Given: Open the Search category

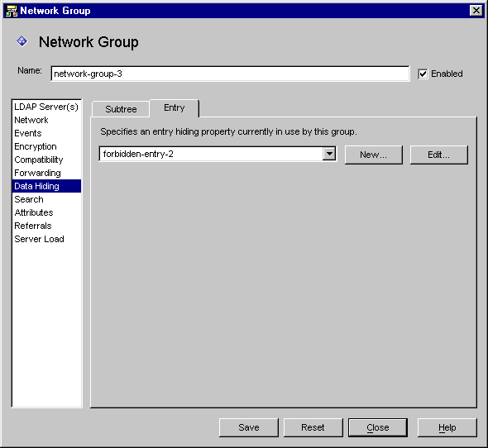Looking at the screenshot, I should click(46, 199).
